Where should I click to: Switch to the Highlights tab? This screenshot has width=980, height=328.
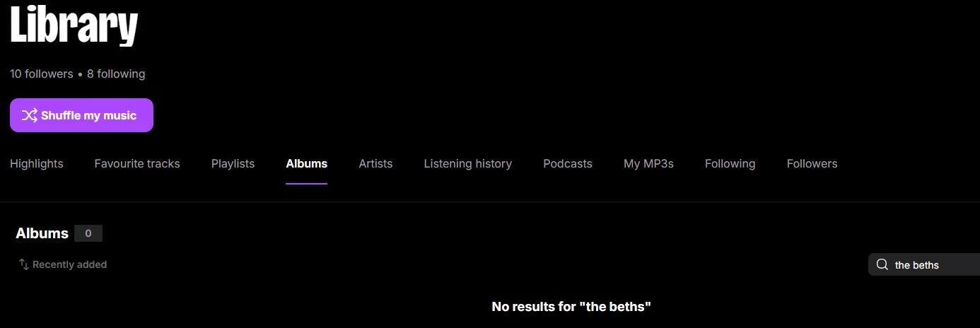[37, 163]
